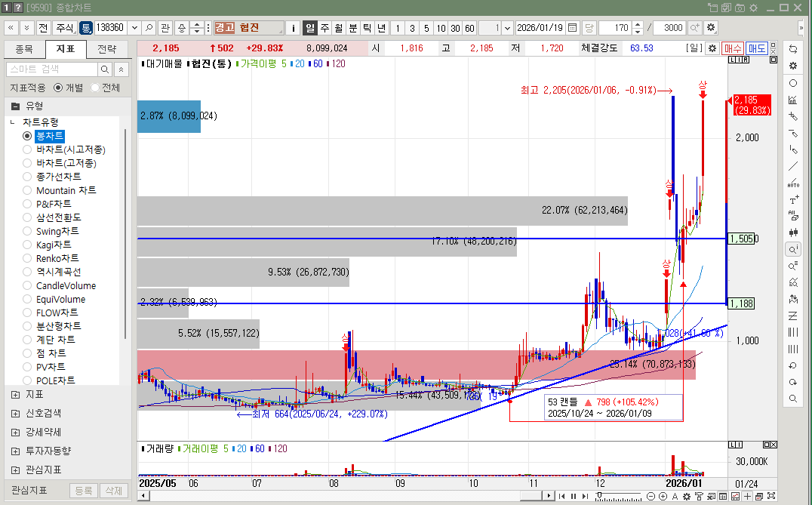Switch to minute 분 period
The image size is (812, 505).
point(352,28)
